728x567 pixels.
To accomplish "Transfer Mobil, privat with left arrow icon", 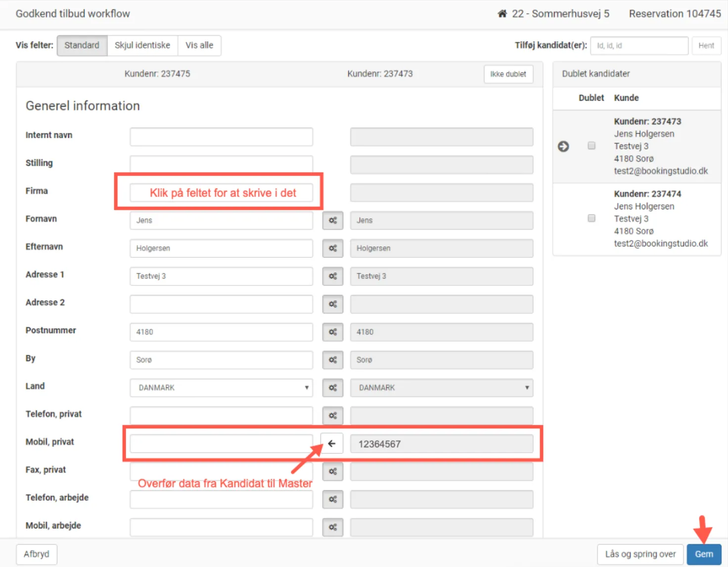I will pyautogui.click(x=332, y=444).
